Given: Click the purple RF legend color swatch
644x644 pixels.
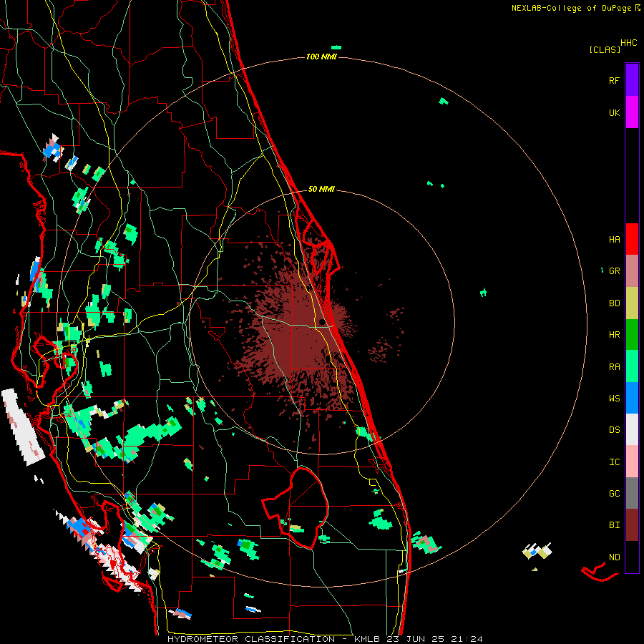Looking at the screenshot, I should tap(632, 79).
